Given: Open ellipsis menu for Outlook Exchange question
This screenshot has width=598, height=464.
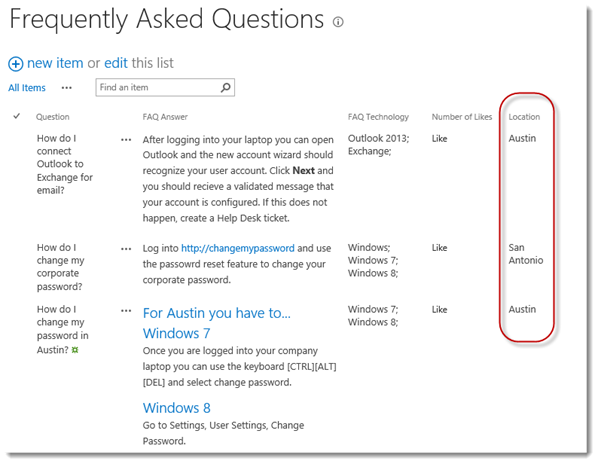Looking at the screenshot, I should coord(126,140).
